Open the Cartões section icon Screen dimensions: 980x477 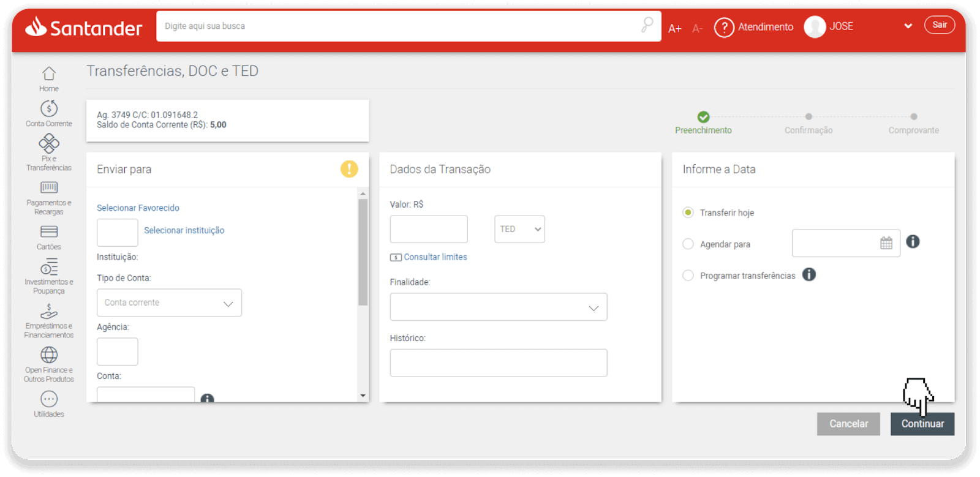tap(49, 231)
